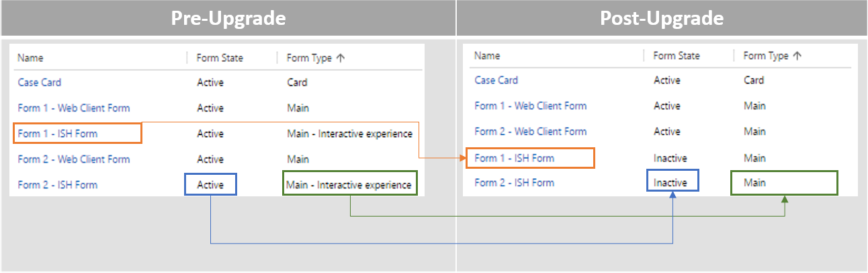This screenshot has width=868, height=273.
Task: Open Form 1 - Web Client Form in Pre-Upgrade list
Action: (74, 108)
